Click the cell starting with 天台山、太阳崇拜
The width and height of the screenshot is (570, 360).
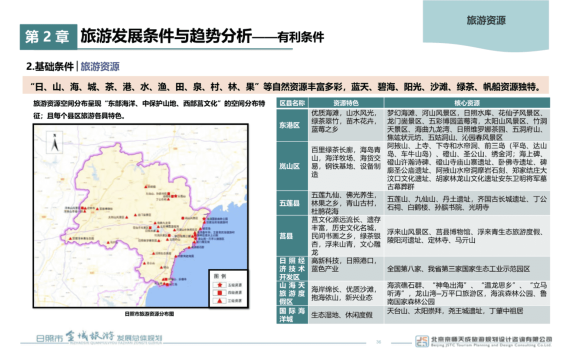(x=467, y=315)
